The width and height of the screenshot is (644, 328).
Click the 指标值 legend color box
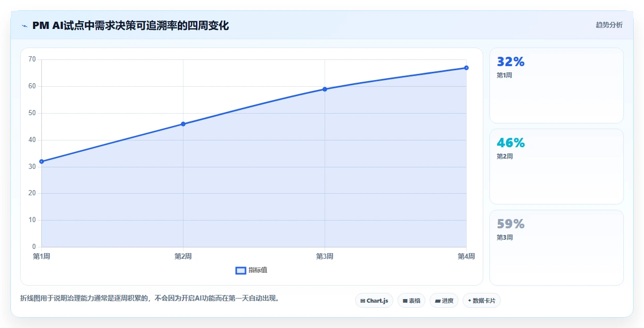[240, 270]
